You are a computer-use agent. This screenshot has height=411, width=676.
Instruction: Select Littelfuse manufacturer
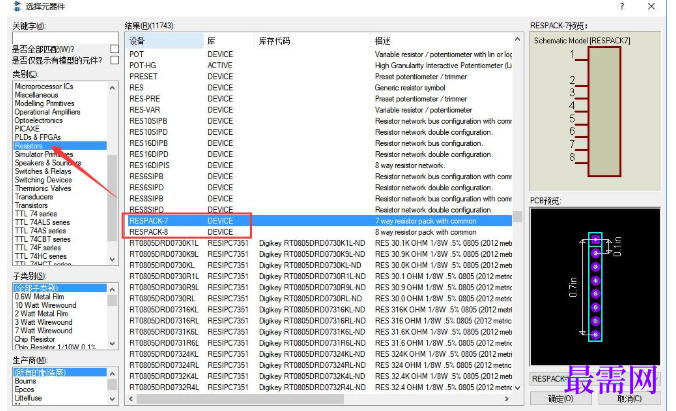[28, 398]
